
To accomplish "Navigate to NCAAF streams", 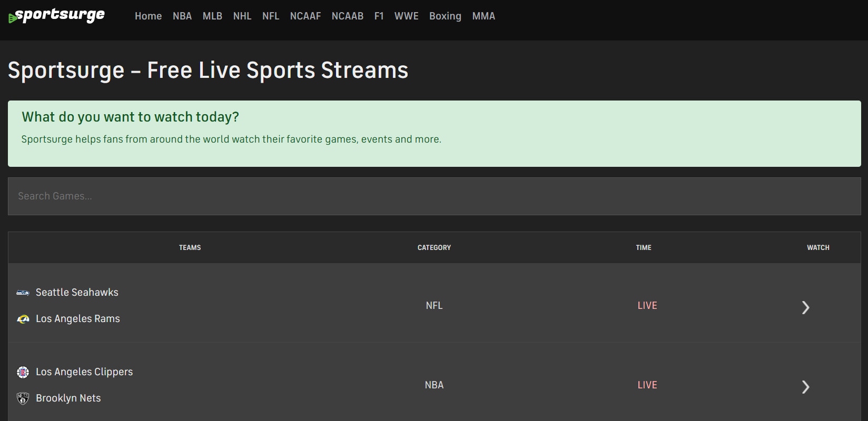I will pyautogui.click(x=305, y=16).
